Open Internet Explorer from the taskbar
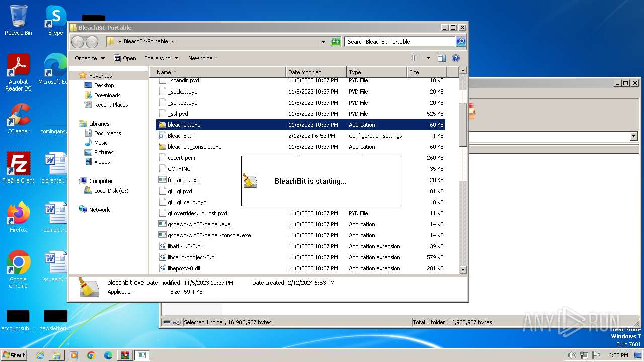This screenshot has width=644, height=362. (x=40, y=355)
